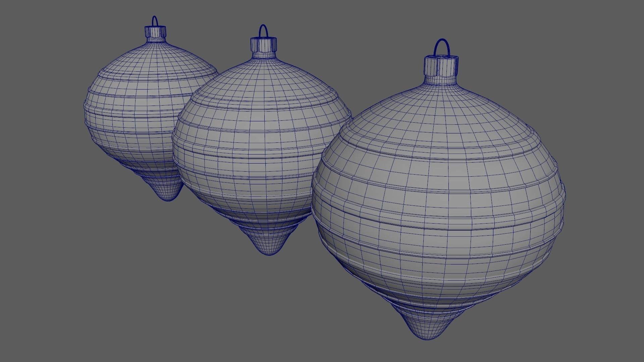Select the cap of the middle ornament

(x=263, y=44)
